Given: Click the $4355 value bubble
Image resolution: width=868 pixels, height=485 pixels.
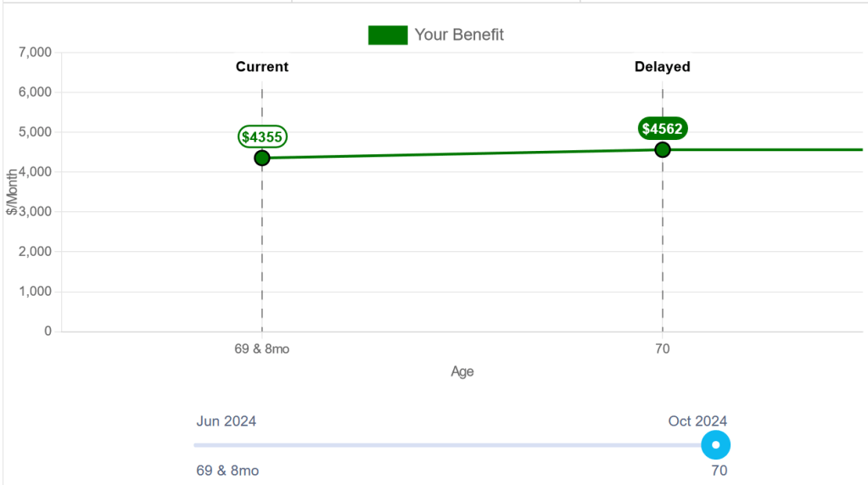Looking at the screenshot, I should coord(262,137).
